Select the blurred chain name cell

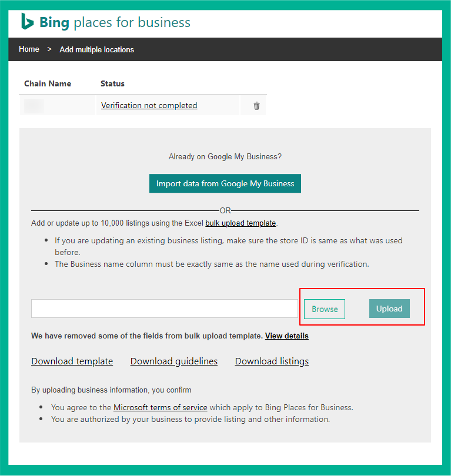click(57, 106)
